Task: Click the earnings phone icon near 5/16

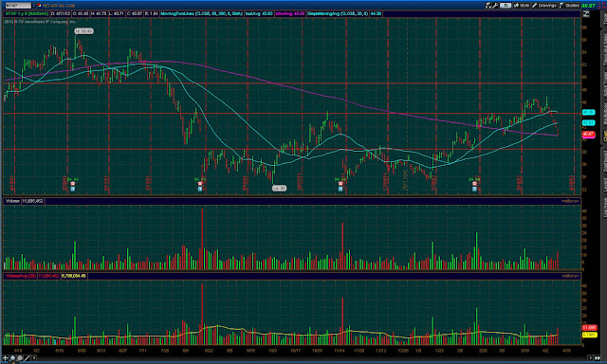Action: [72, 183]
